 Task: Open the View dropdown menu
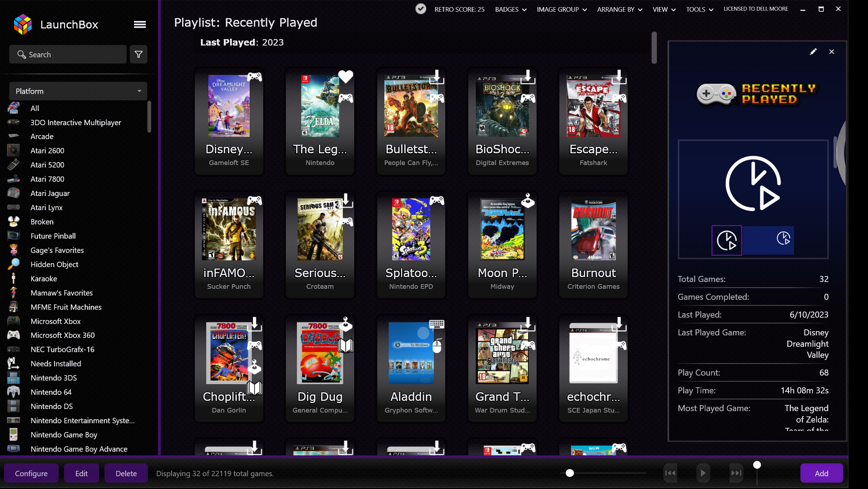tap(664, 9)
